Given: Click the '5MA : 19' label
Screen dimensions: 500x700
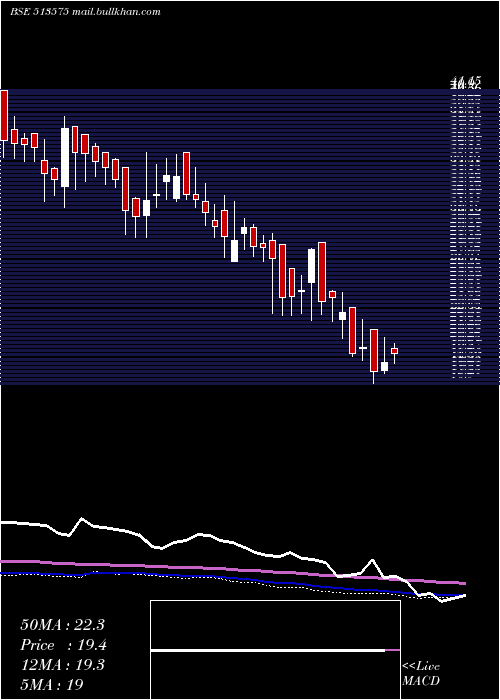Looking at the screenshot, I should tap(52, 684).
